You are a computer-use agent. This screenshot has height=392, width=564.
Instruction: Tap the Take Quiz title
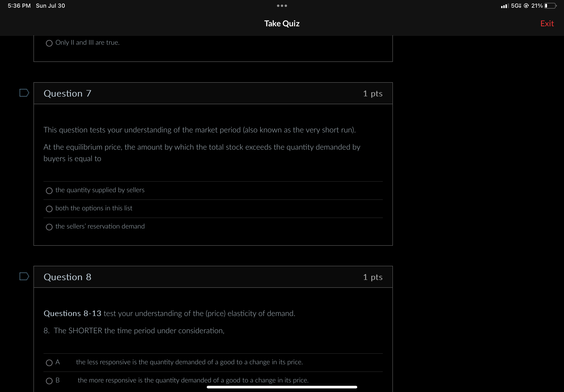[x=282, y=24]
